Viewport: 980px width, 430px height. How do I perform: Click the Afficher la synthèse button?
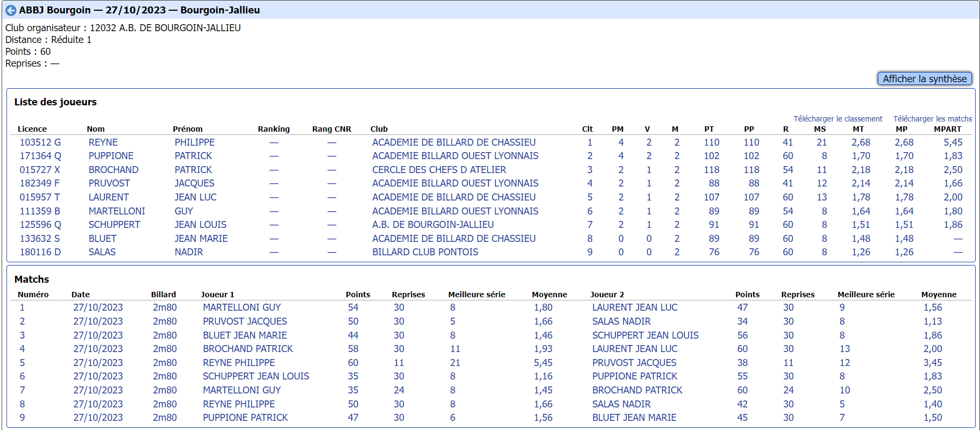(x=925, y=78)
